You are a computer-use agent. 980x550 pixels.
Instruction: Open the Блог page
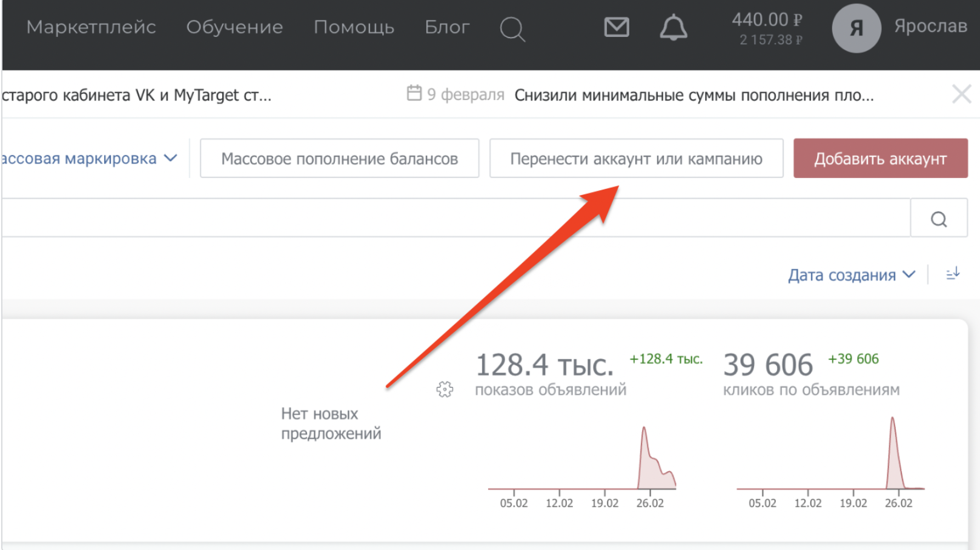click(x=447, y=27)
